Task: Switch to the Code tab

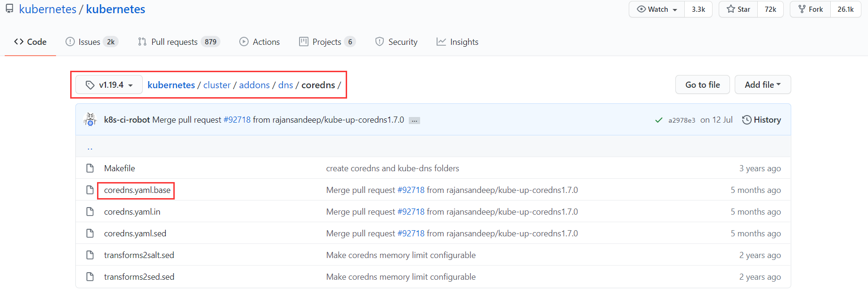Action: [x=30, y=42]
